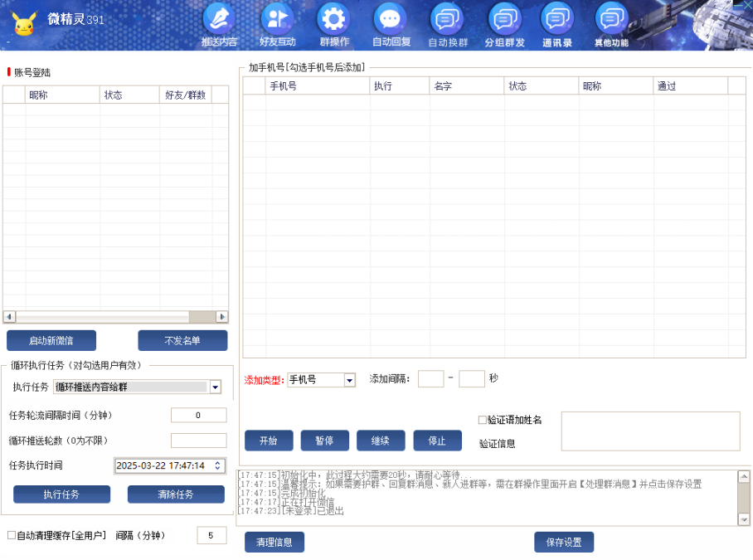This screenshot has height=560, width=753.
Task: Click the 验证信息 text input box
Action: pos(650,431)
